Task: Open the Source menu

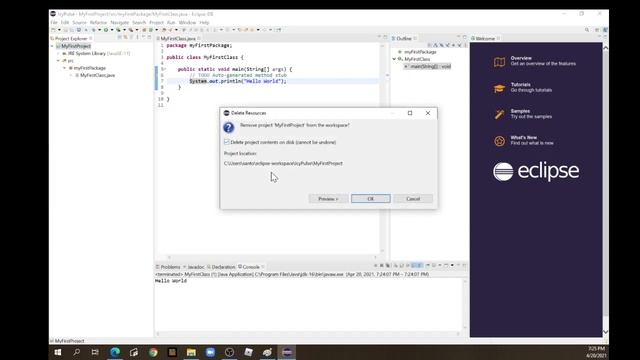Action: (x=79, y=22)
